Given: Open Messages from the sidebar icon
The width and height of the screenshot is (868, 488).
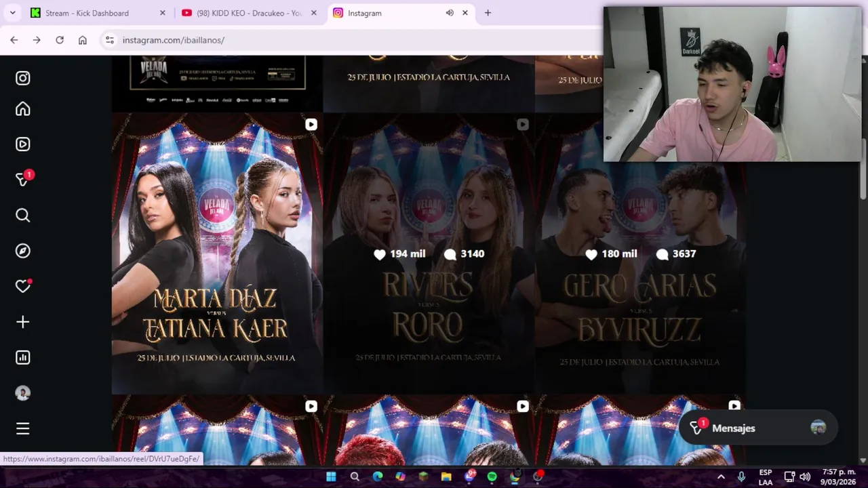Looking at the screenshot, I should (x=23, y=180).
